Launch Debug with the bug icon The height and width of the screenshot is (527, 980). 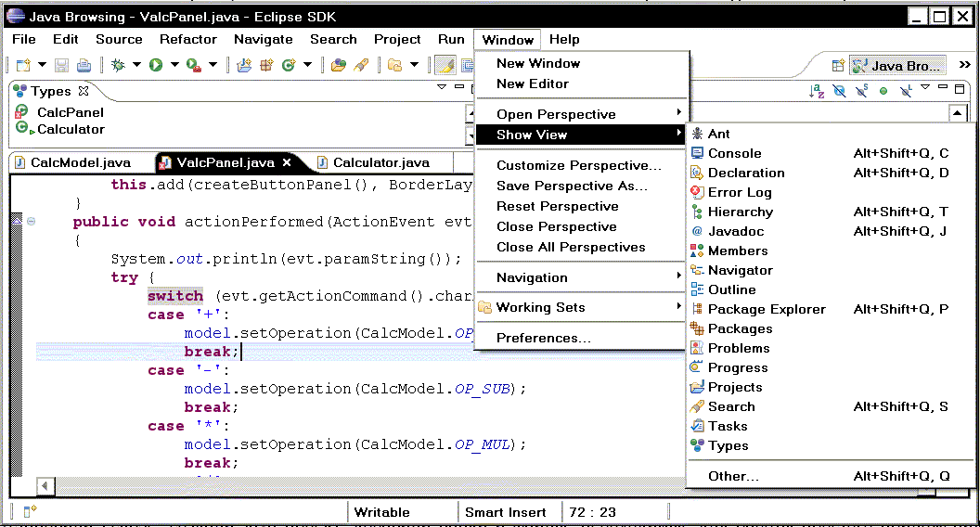point(118,65)
